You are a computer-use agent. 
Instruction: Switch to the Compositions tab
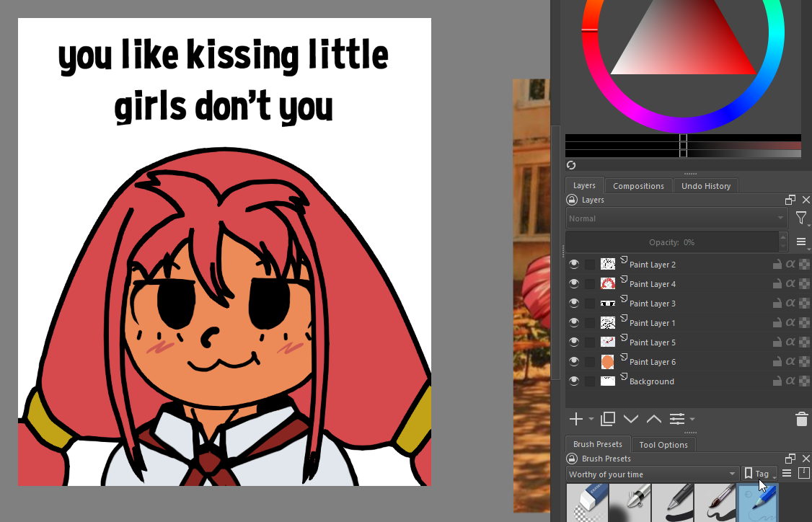pos(638,186)
